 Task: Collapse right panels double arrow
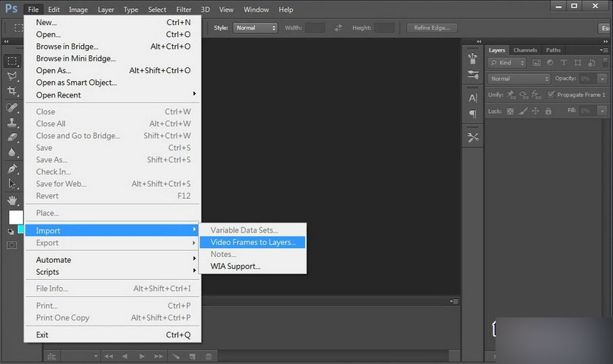(x=606, y=41)
